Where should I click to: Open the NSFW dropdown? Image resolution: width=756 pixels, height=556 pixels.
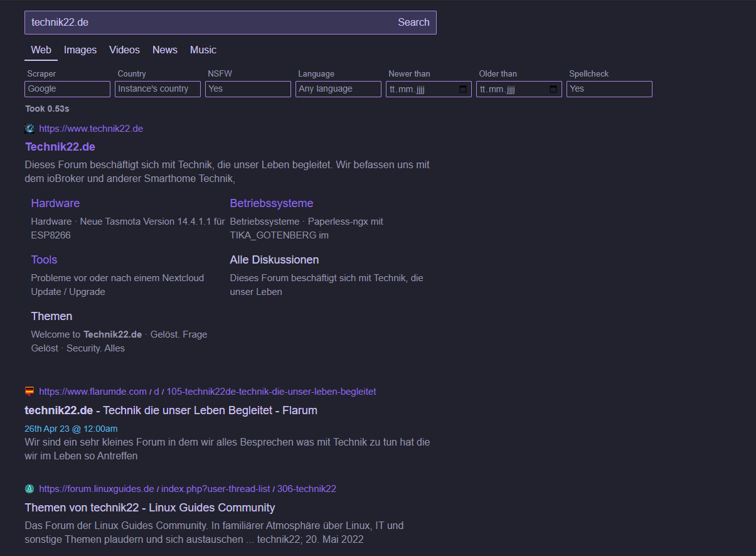click(248, 89)
